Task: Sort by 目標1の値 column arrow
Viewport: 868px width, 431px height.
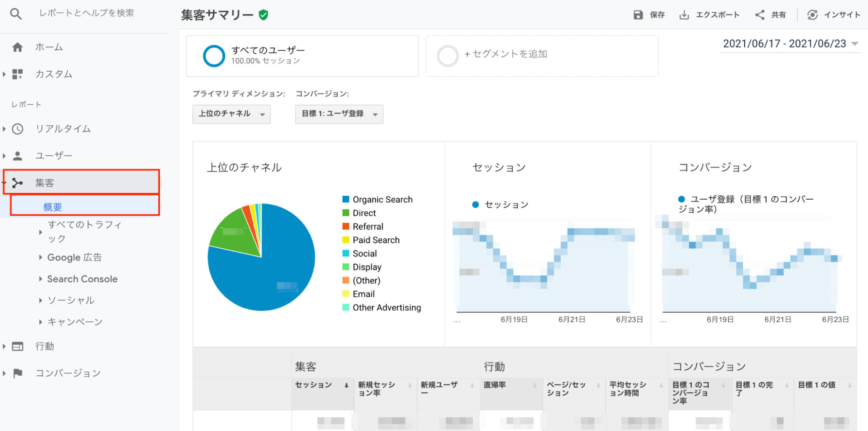Action: [x=849, y=385]
